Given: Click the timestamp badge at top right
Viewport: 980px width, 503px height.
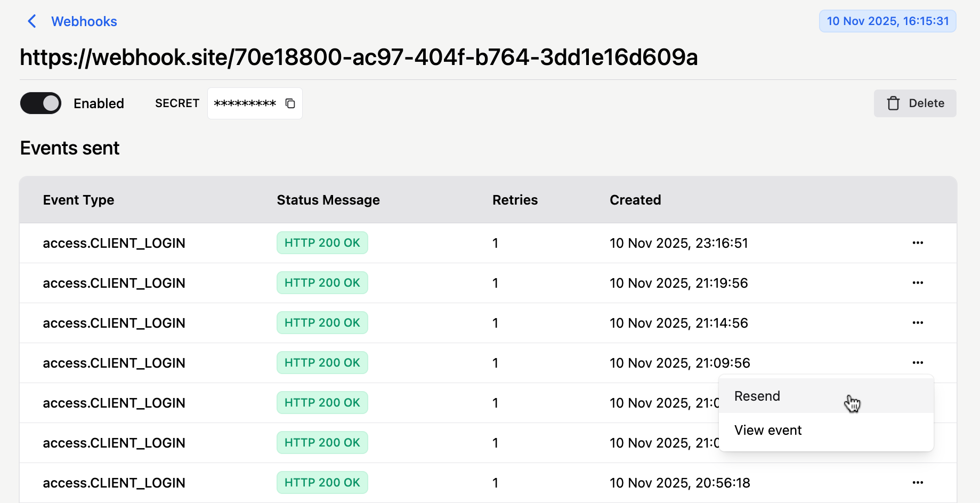Looking at the screenshot, I should coord(887,21).
